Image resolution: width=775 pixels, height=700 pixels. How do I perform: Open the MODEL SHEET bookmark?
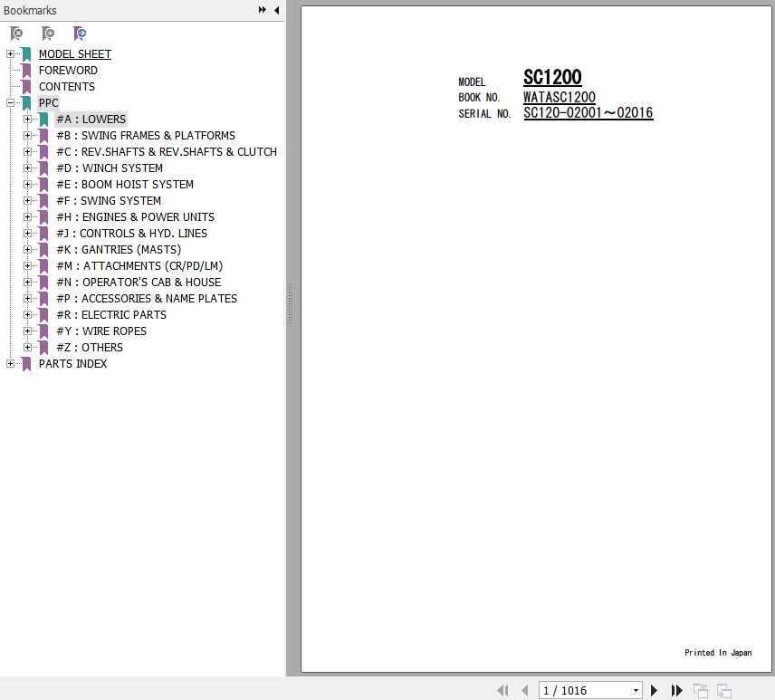click(x=75, y=54)
